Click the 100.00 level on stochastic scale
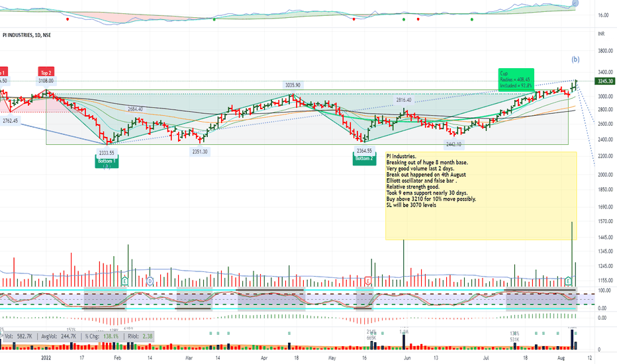Screen dimensions: 617x364 coord(604,291)
